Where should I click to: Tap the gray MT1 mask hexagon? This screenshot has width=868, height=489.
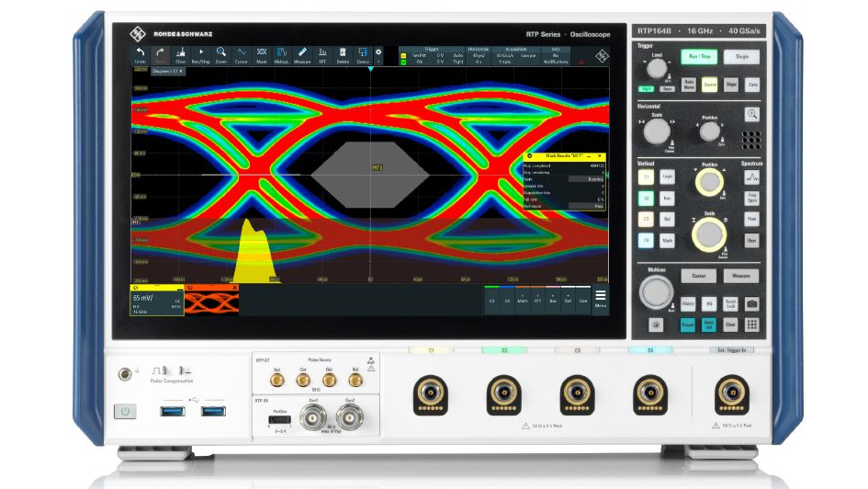[370, 175]
